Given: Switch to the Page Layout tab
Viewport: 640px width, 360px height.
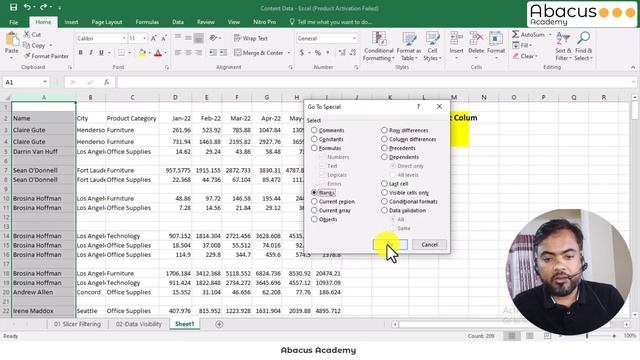Looking at the screenshot, I should point(107,22).
